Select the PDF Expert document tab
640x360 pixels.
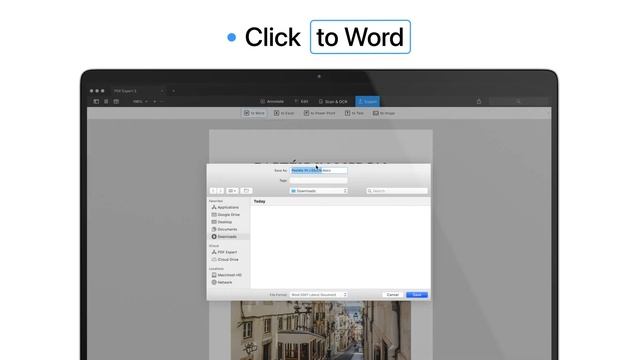click(138, 91)
